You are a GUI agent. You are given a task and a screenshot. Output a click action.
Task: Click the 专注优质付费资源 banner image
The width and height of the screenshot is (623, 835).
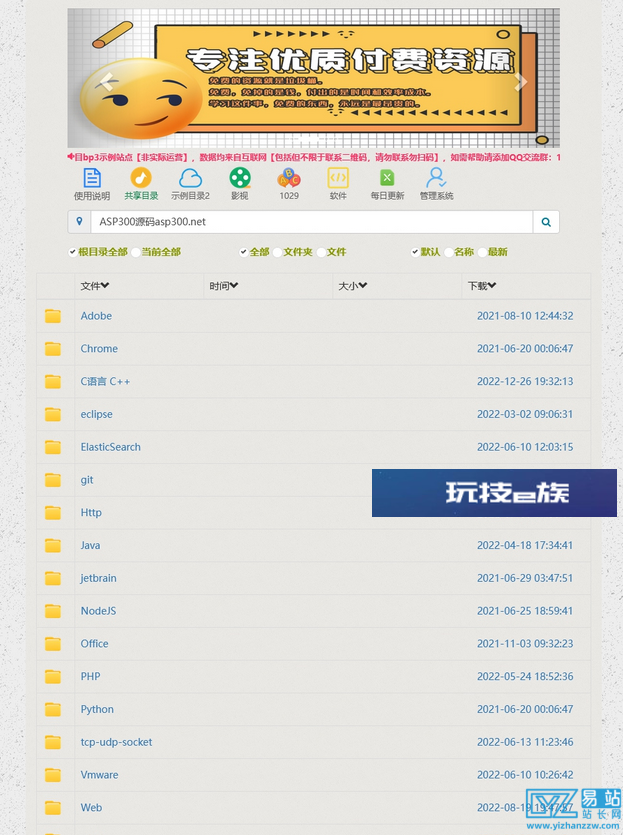tap(313, 78)
